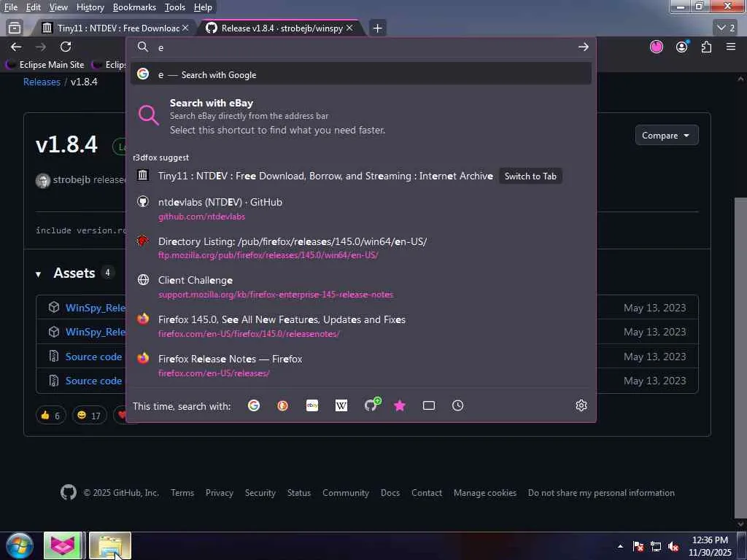Click the network tray icon

pyautogui.click(x=656, y=547)
